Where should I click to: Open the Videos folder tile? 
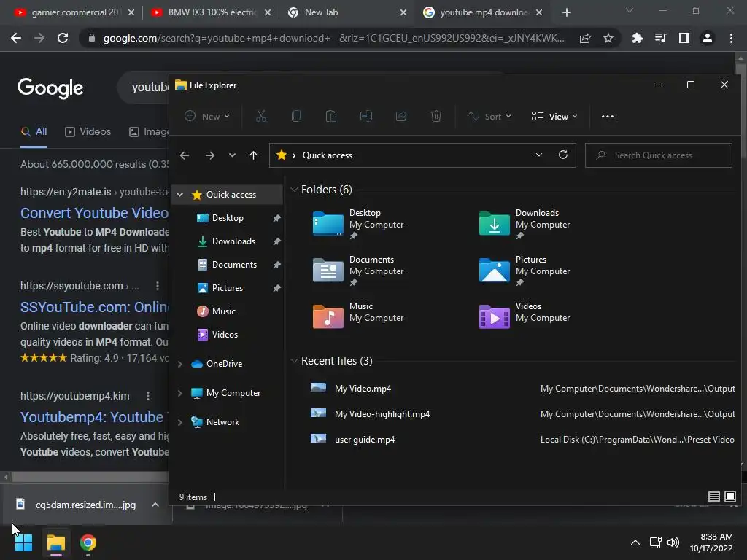525,317
